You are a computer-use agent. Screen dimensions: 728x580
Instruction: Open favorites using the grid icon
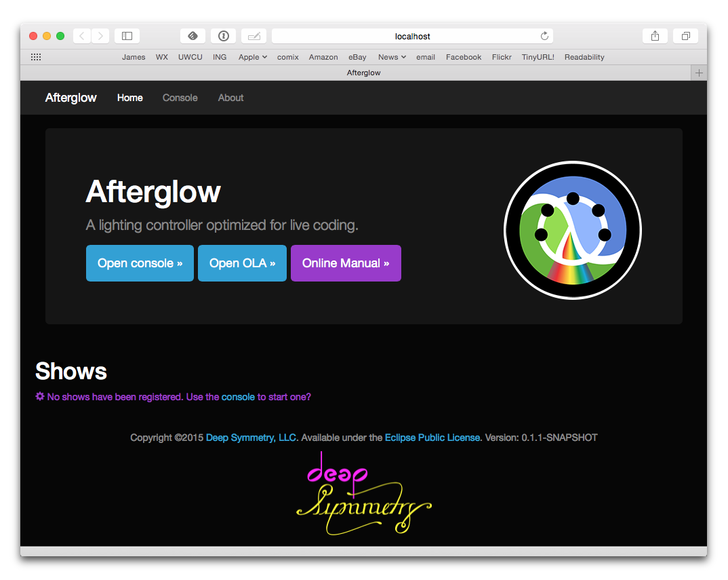tap(35, 57)
